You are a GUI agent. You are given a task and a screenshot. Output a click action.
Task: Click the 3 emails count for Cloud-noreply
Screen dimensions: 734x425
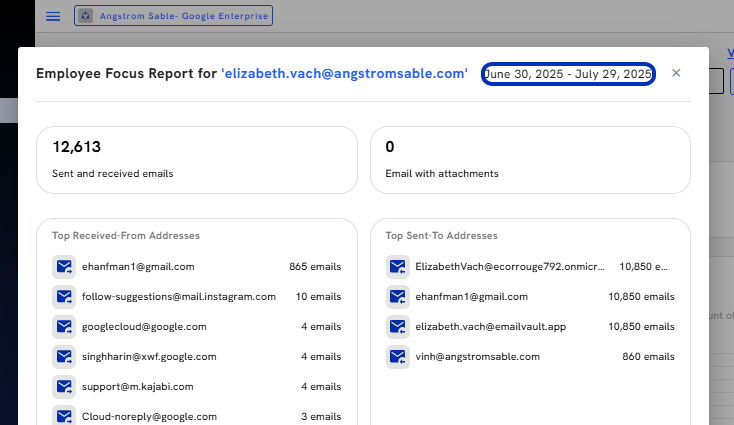[321, 417]
